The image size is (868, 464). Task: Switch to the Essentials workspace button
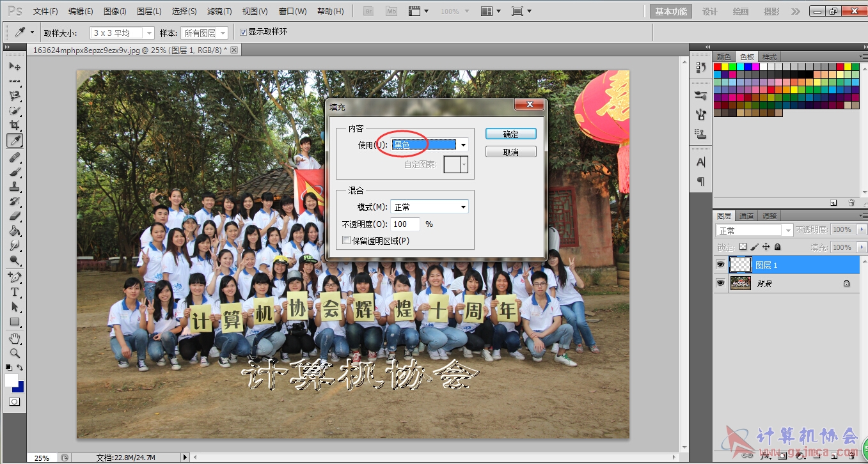671,12
